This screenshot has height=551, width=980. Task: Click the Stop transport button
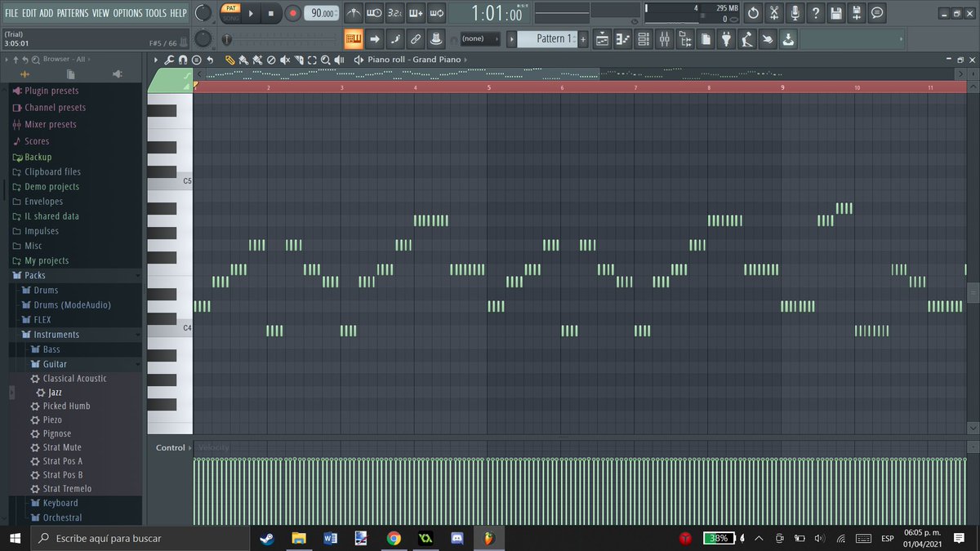(271, 13)
